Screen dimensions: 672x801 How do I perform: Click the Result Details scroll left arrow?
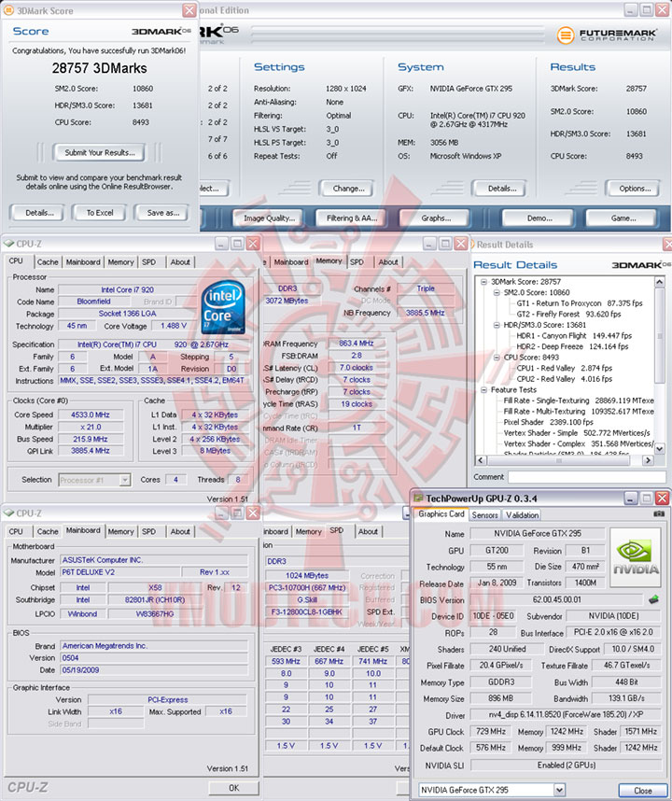coord(481,460)
